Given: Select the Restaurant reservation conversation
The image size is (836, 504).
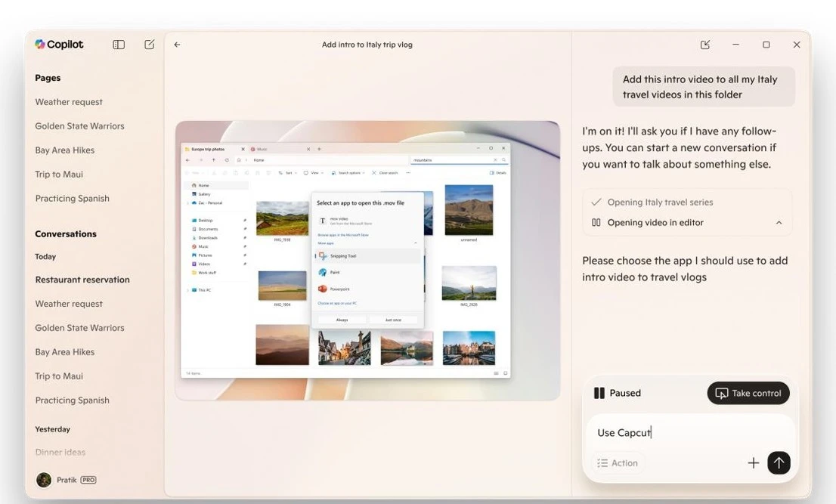Looking at the screenshot, I should coord(82,280).
